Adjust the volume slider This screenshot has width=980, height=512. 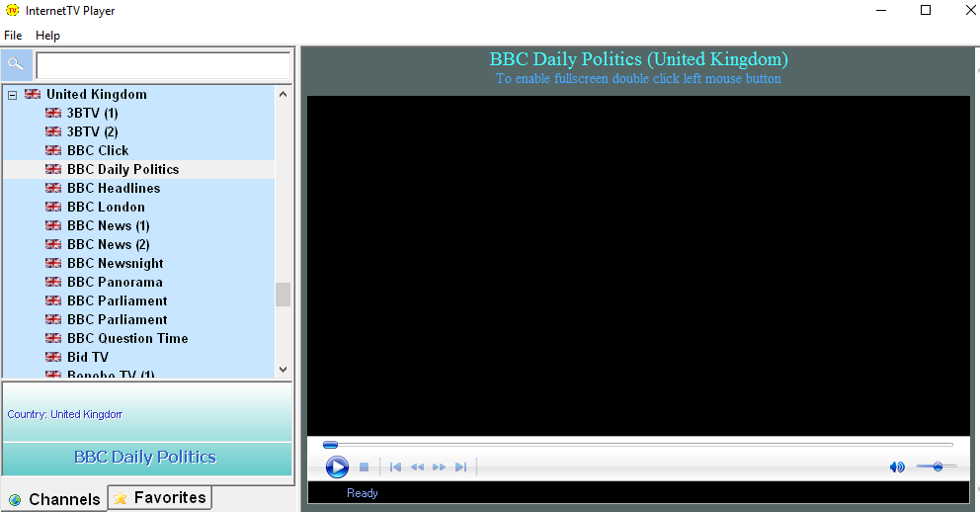[937, 467]
